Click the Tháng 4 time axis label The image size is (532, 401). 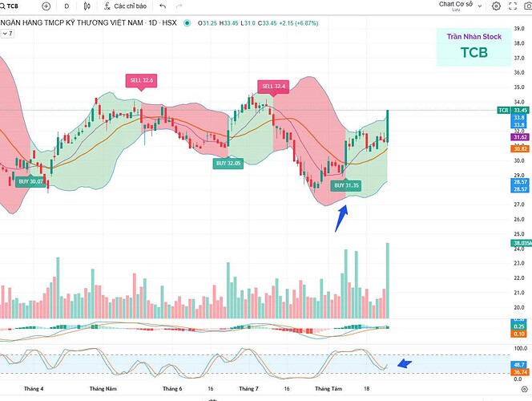tap(34, 389)
